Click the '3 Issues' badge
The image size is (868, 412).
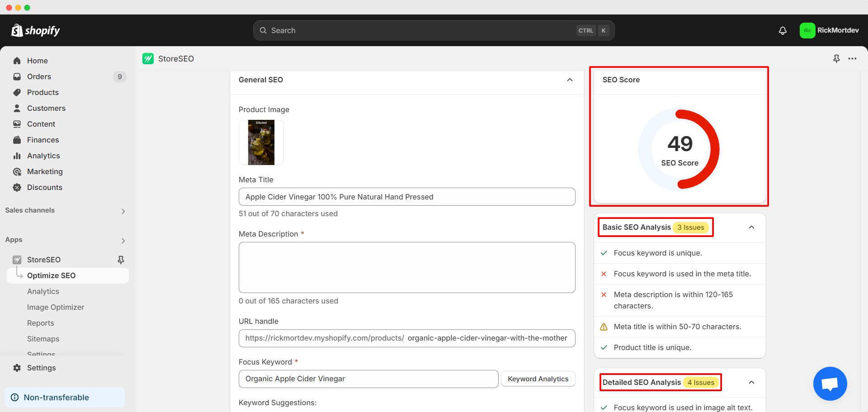(x=690, y=227)
